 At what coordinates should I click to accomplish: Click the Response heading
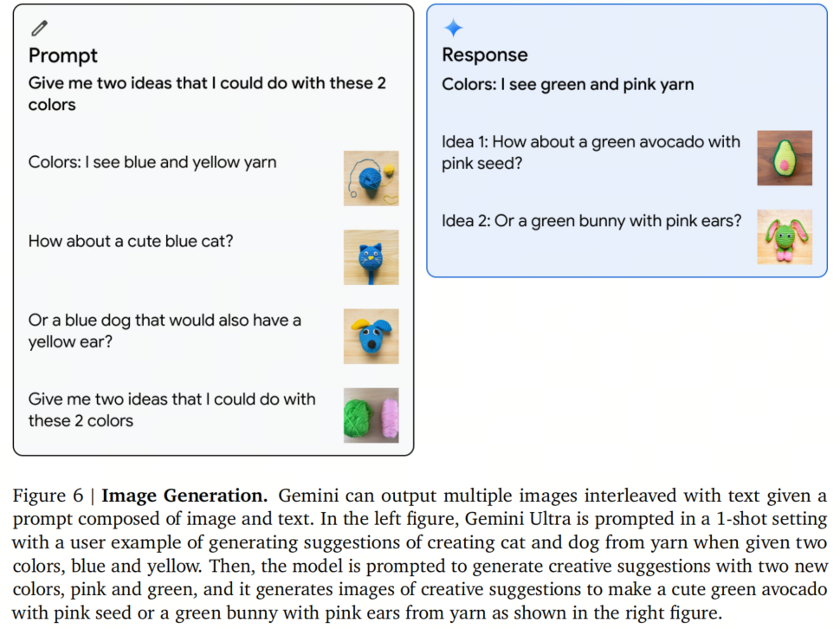486,55
